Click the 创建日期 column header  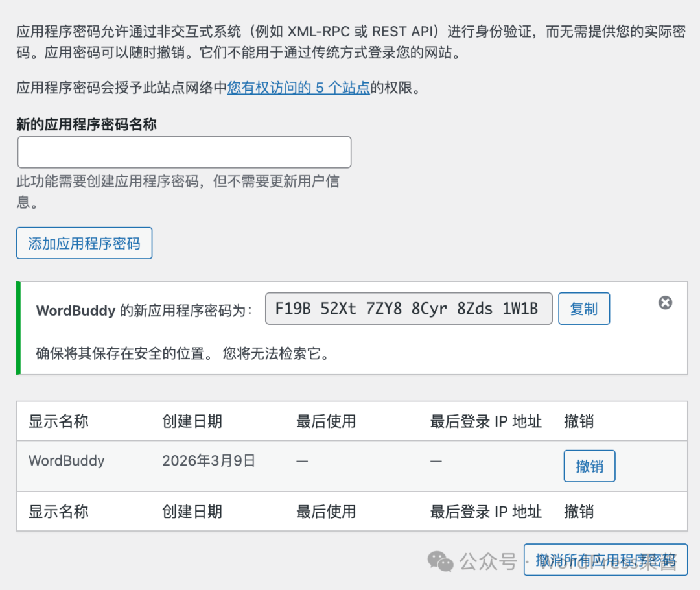point(191,421)
